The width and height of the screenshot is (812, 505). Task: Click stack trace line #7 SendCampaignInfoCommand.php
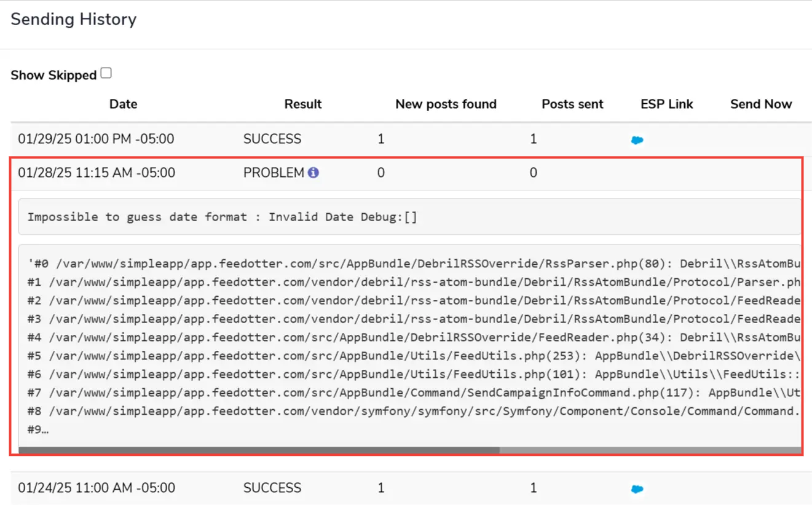click(412, 393)
